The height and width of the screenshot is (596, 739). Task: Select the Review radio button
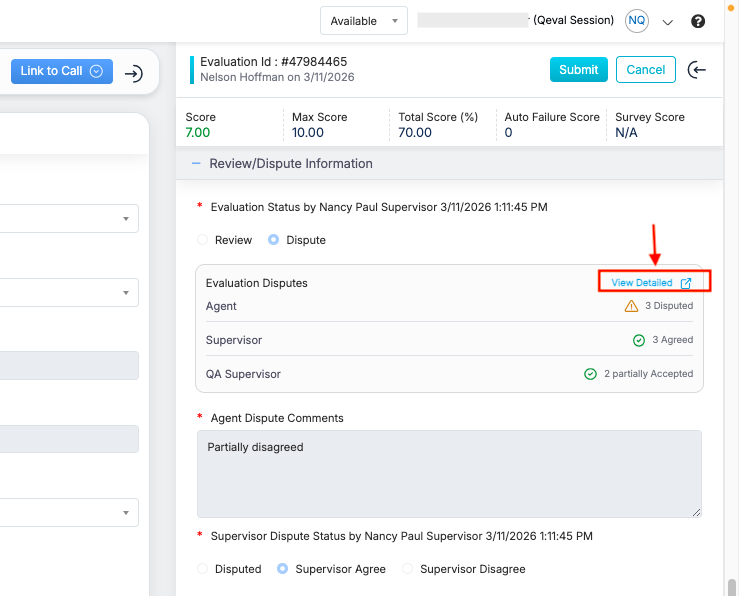pyautogui.click(x=203, y=240)
